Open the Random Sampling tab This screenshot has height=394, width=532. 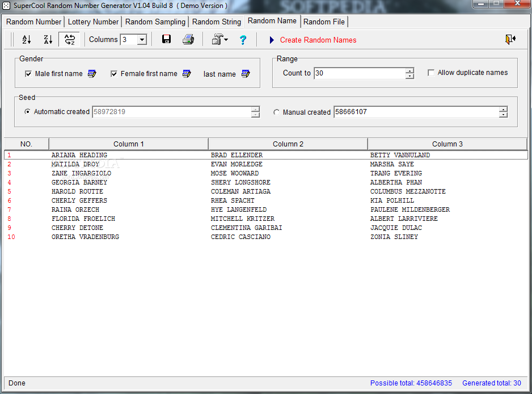point(155,22)
